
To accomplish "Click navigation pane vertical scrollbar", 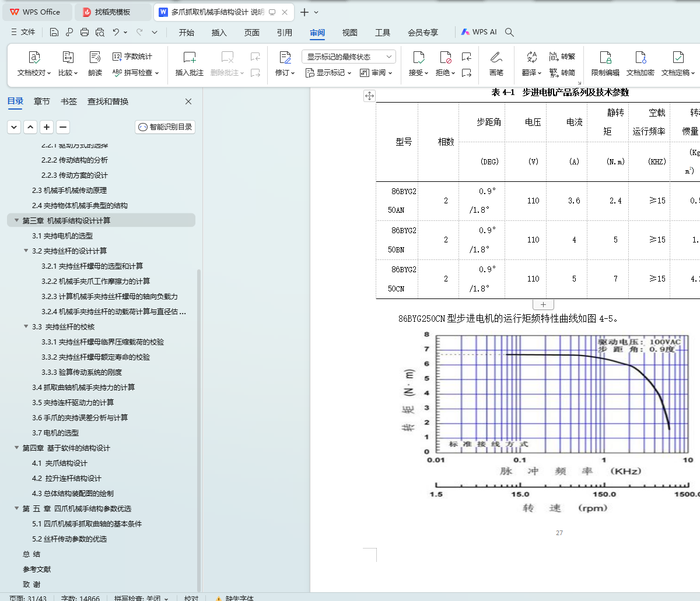I will click(199, 430).
